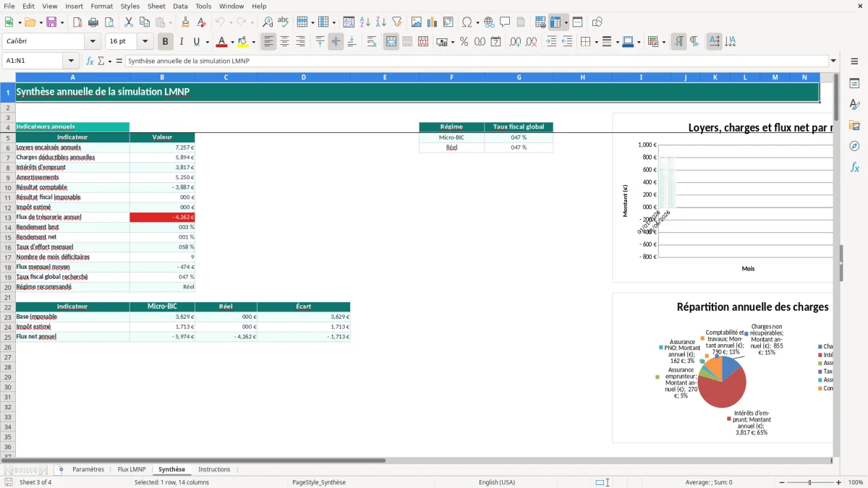Click the Cut scissors icon
Screen dimensions: 868x488
pyautogui.click(x=128, y=22)
